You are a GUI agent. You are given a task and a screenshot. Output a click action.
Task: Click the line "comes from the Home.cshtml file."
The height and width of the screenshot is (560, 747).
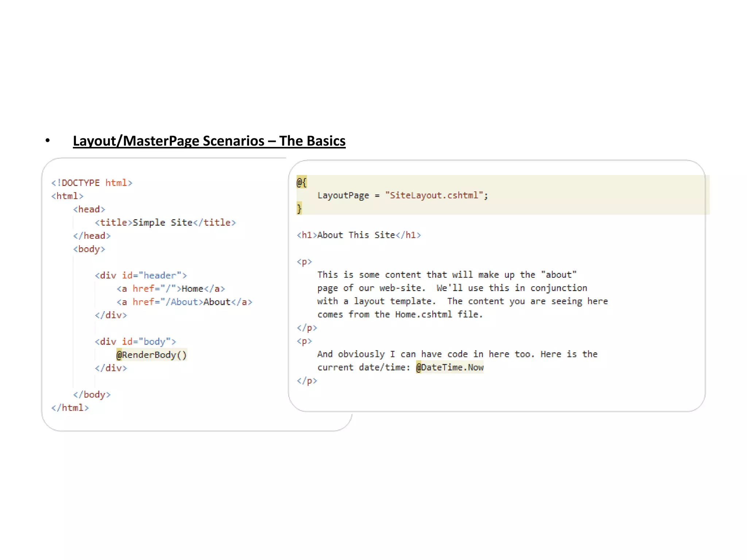(x=400, y=315)
